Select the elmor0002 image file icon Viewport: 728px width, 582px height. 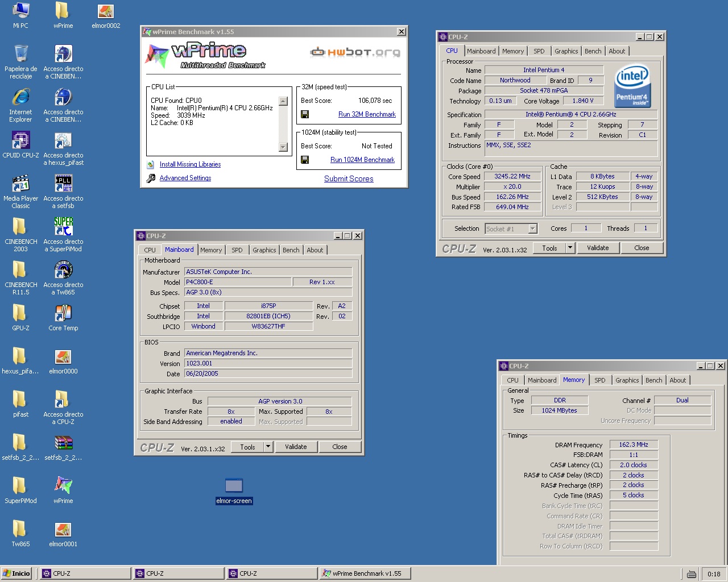[x=106, y=11]
